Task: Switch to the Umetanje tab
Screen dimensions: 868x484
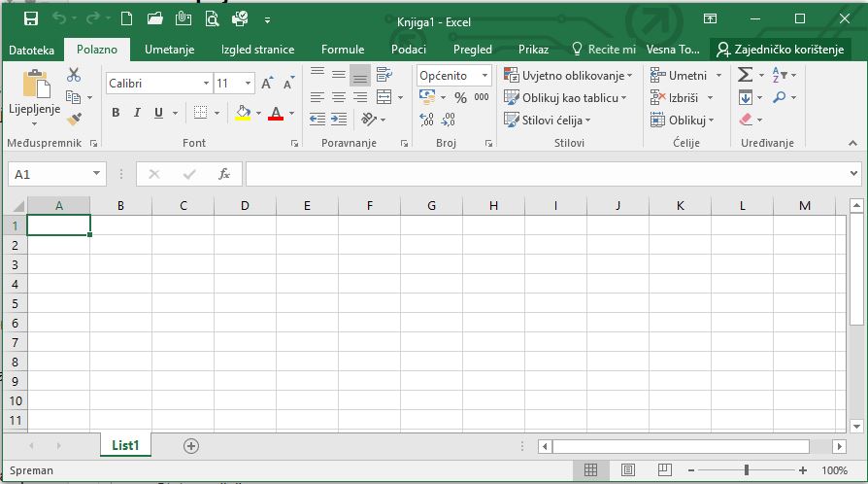Action: point(170,50)
